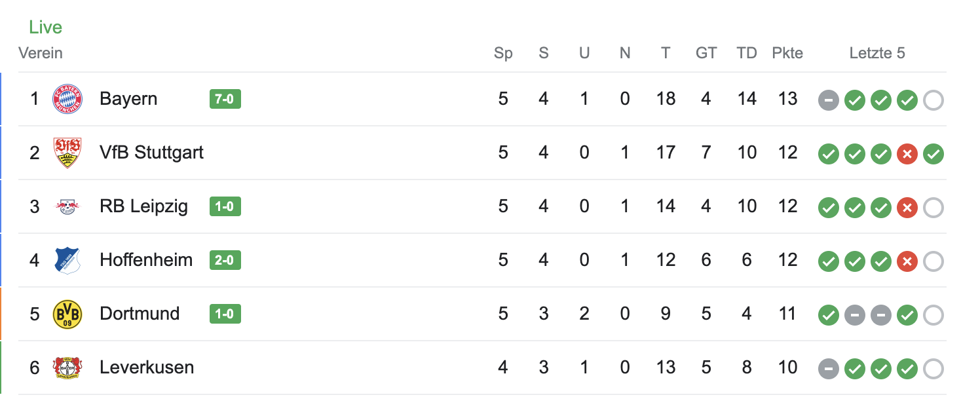The height and width of the screenshot is (397, 980).
Task: Open the Leverkusen team name link
Action: 147,368
